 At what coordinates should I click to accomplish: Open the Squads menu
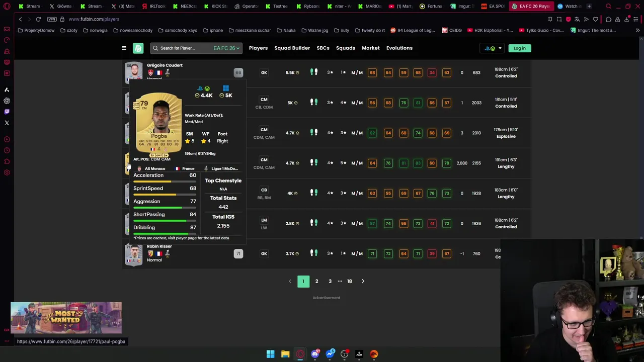(x=346, y=48)
